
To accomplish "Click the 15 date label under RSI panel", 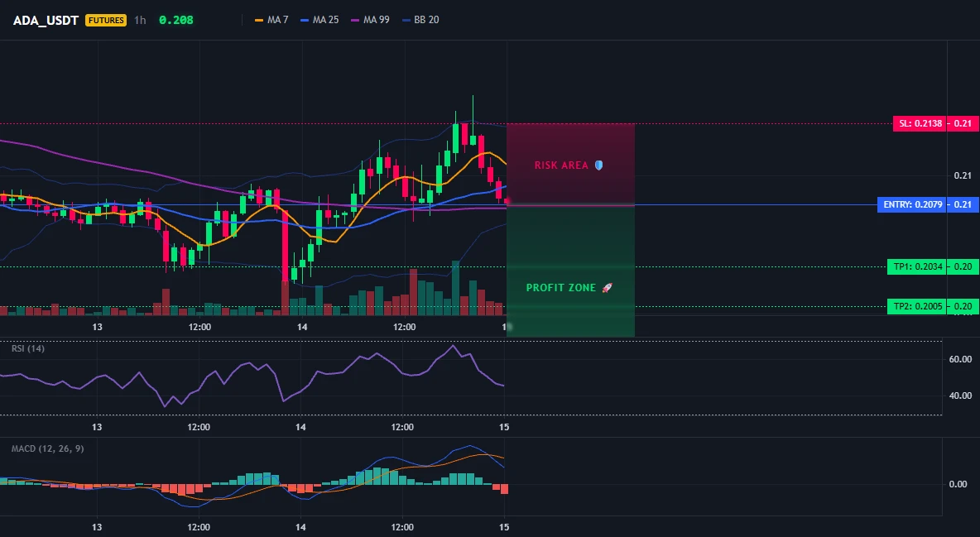I will point(504,427).
